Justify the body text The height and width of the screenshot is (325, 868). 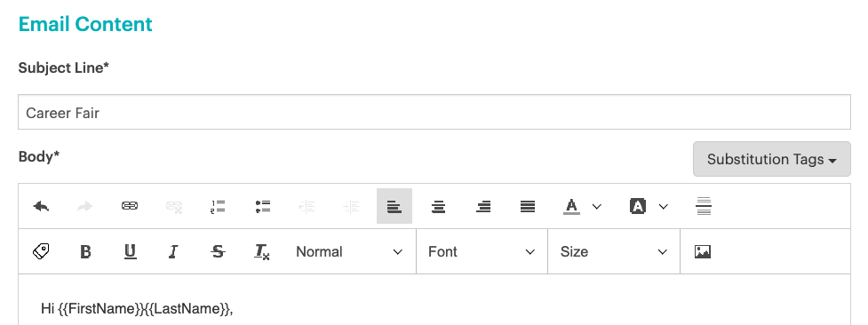click(x=528, y=207)
